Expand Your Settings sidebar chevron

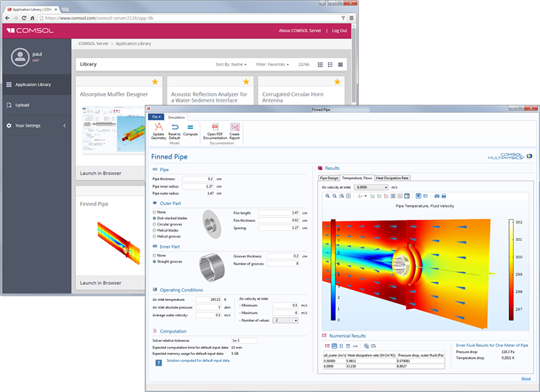[64, 125]
